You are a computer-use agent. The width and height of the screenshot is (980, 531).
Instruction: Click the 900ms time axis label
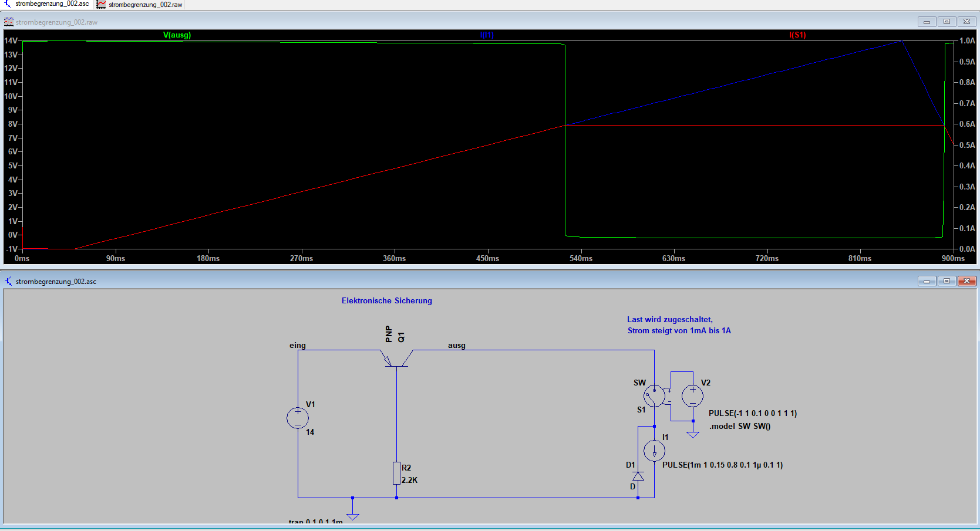953,259
